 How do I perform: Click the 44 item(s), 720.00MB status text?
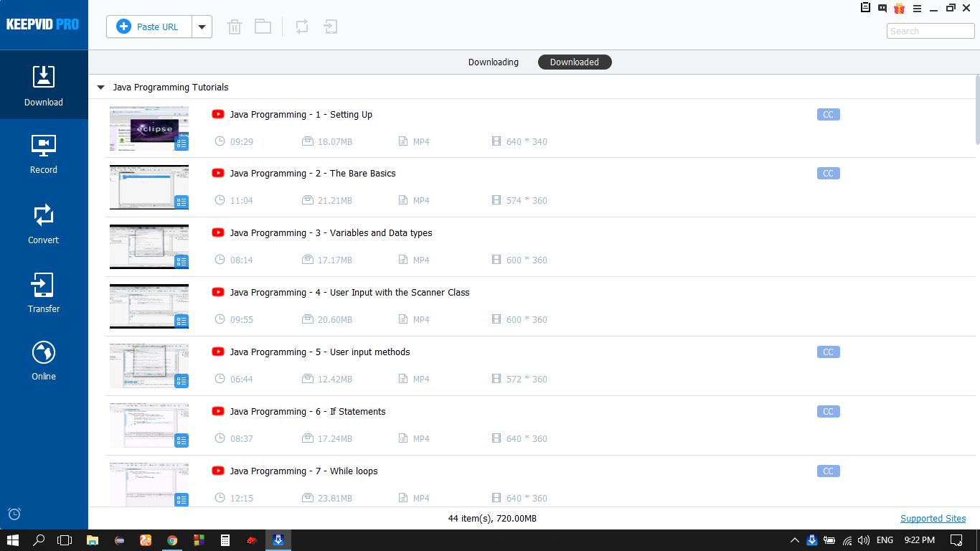pos(492,519)
